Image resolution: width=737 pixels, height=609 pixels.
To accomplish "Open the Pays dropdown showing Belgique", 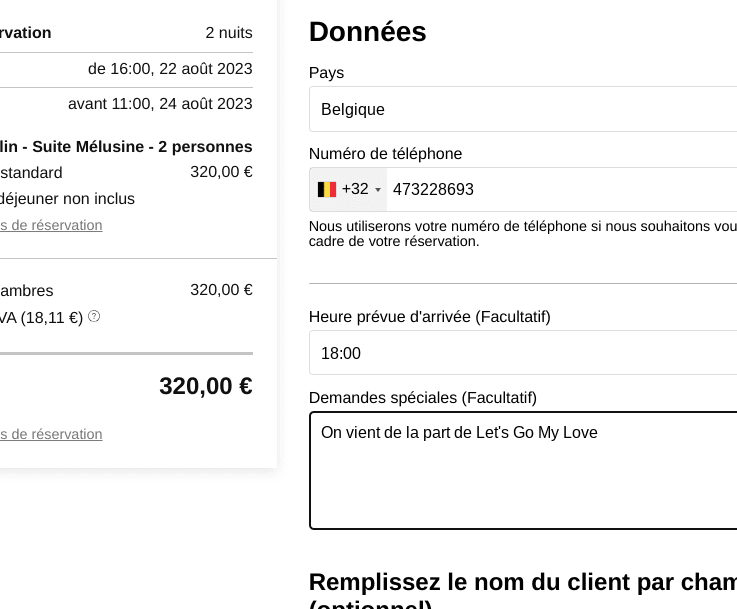I will coord(523,109).
